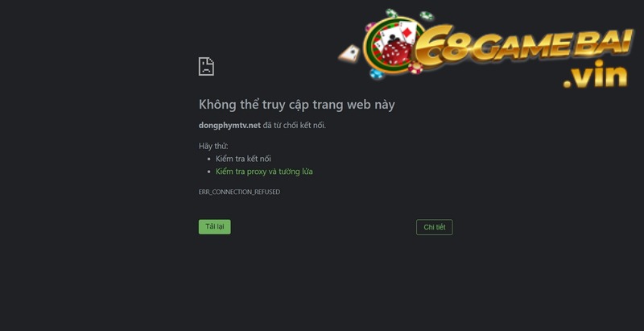Click the blue poker chip under the logo
Screen dimensions: 644x331
(x=376, y=73)
